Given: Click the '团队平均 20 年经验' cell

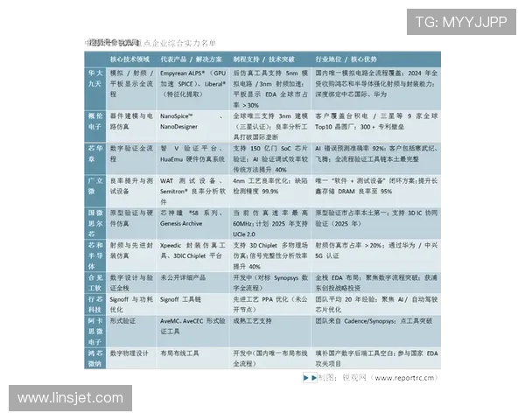Looking at the screenshot, I should 376,304.
